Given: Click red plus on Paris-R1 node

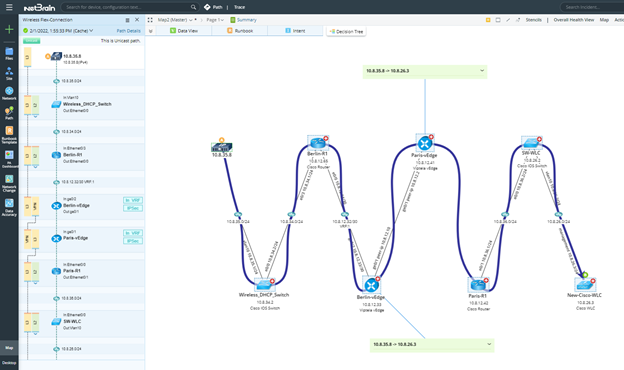Looking at the screenshot, I should click(x=486, y=280).
